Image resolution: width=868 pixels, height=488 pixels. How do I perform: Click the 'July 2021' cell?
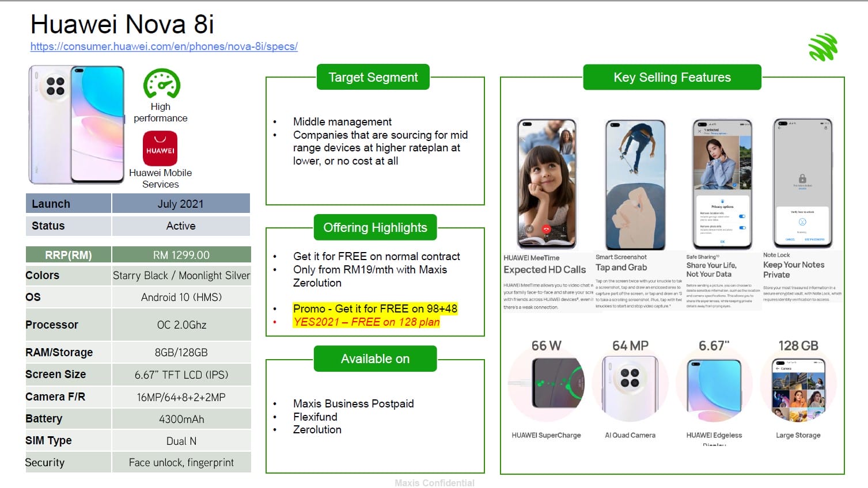(181, 204)
